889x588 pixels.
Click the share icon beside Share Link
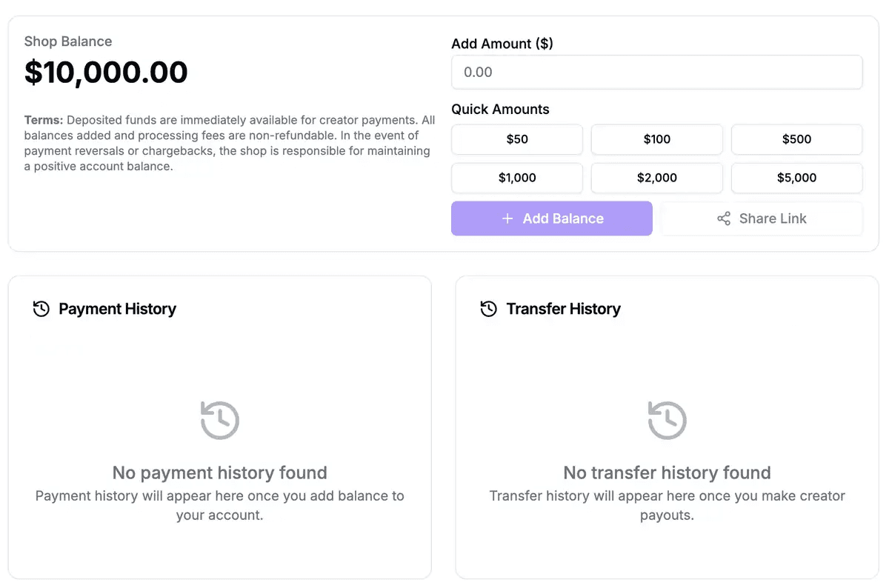click(724, 218)
